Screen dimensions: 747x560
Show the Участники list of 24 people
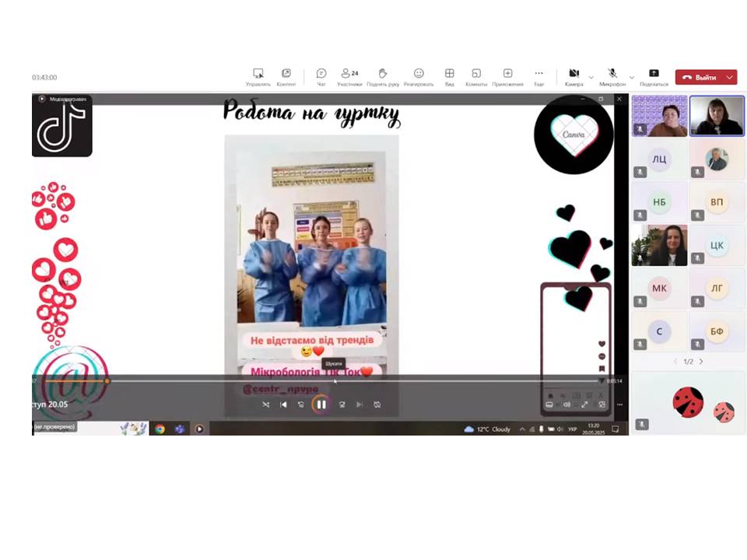(x=349, y=77)
